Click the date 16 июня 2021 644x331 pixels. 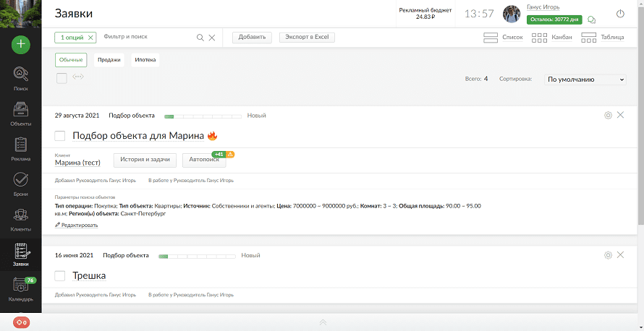click(74, 256)
